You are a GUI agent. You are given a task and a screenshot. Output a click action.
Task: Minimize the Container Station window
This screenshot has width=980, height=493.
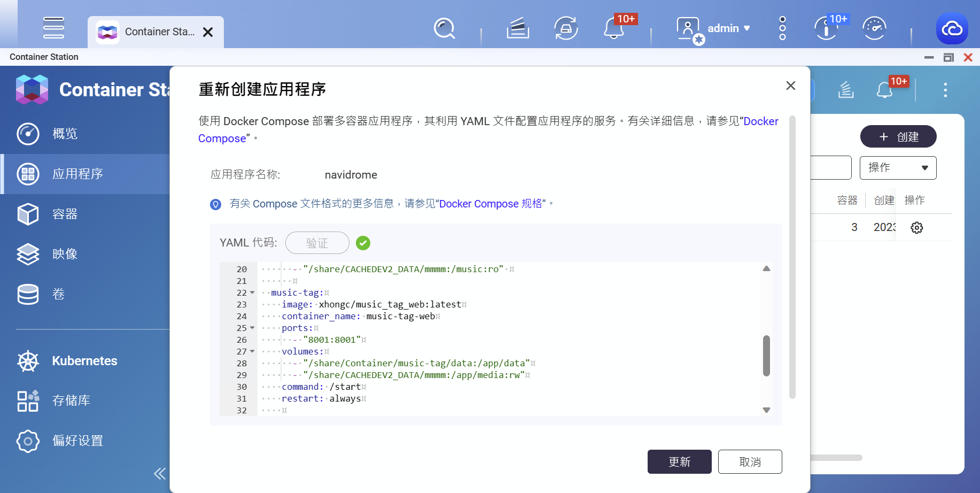(x=929, y=57)
